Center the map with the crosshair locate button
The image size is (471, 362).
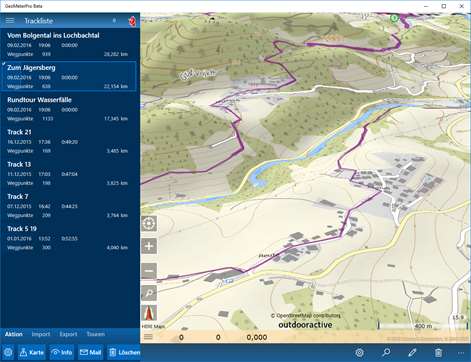(149, 224)
